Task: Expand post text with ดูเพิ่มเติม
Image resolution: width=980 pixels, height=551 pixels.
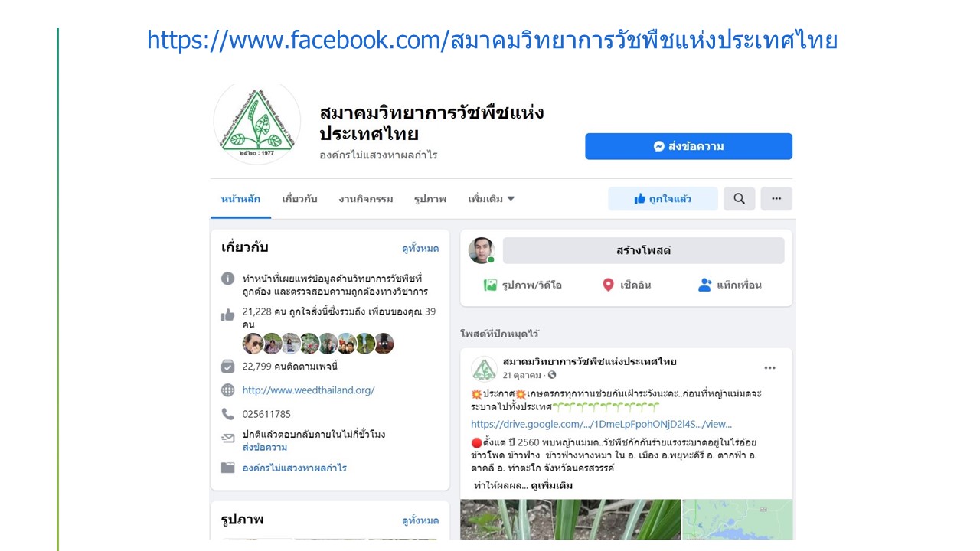Action: point(551,485)
